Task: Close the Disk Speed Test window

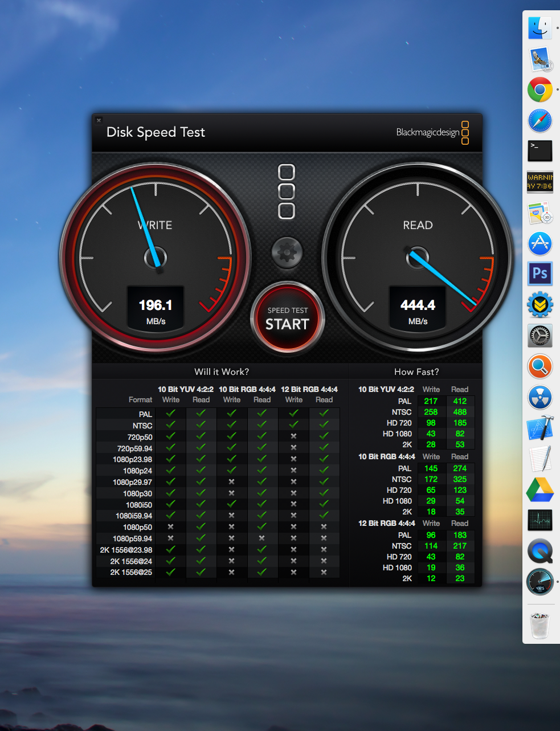Action: click(x=99, y=120)
